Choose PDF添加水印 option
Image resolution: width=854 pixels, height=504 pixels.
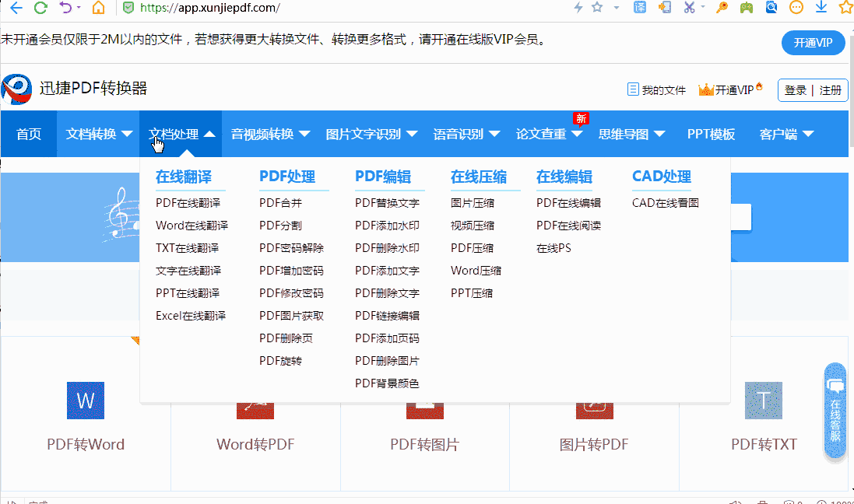click(x=387, y=226)
